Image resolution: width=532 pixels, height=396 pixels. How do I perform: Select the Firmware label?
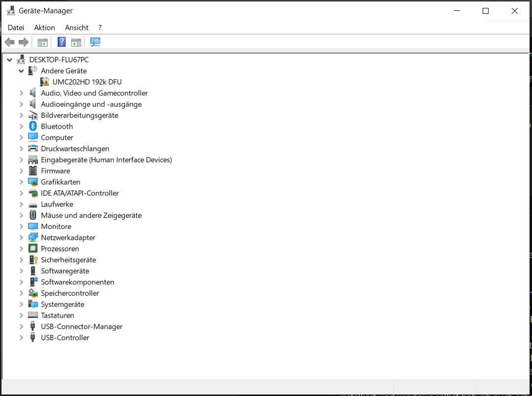pos(56,171)
